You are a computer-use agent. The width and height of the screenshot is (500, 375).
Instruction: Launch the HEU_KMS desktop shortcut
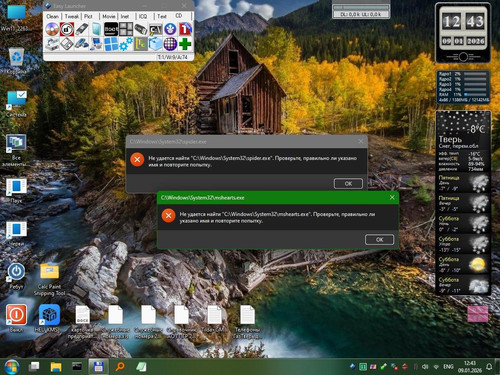49,318
